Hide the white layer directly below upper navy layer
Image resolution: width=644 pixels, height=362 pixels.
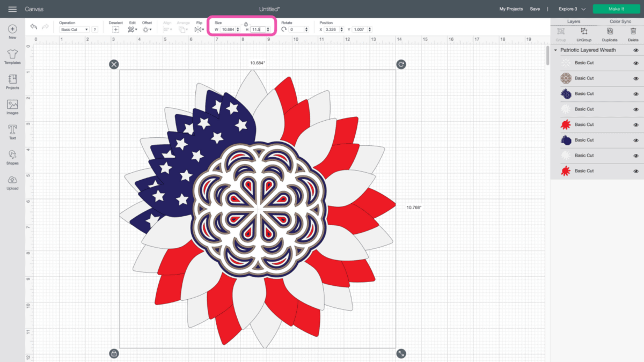[636, 109]
